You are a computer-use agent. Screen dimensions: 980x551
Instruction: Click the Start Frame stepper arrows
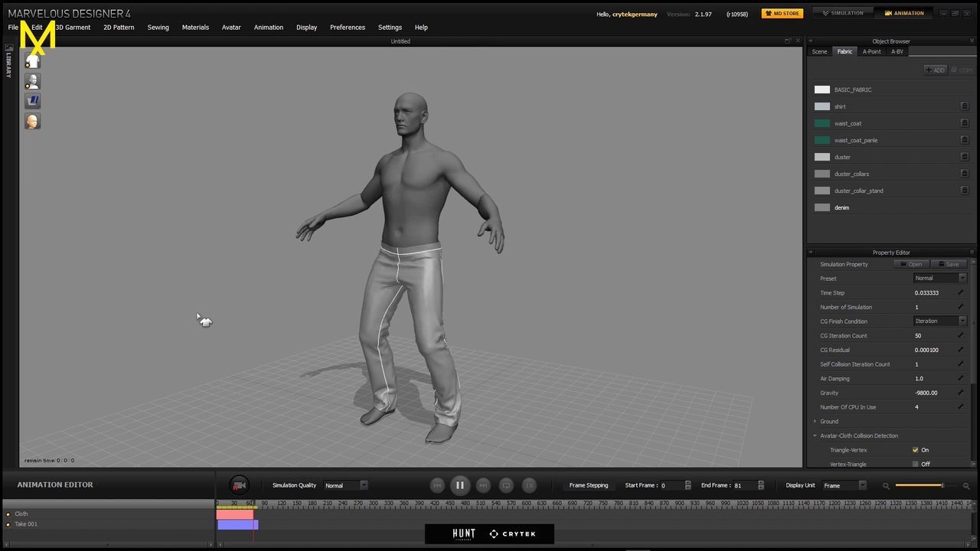688,485
